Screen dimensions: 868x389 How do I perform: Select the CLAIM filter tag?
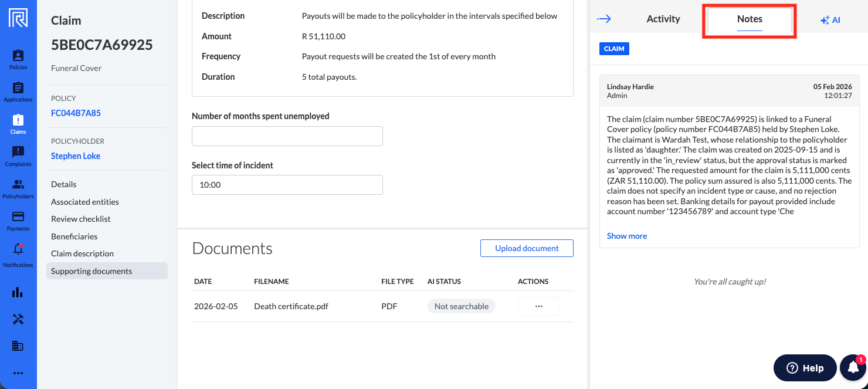614,49
